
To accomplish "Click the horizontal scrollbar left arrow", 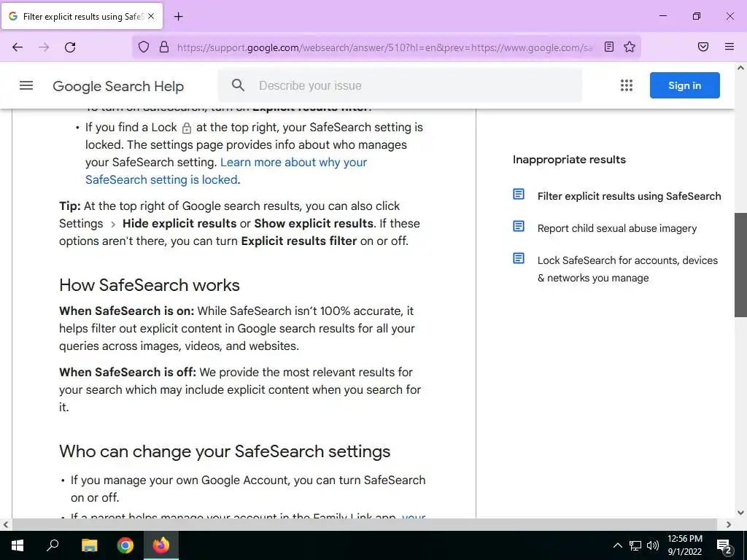I will 6,524.
